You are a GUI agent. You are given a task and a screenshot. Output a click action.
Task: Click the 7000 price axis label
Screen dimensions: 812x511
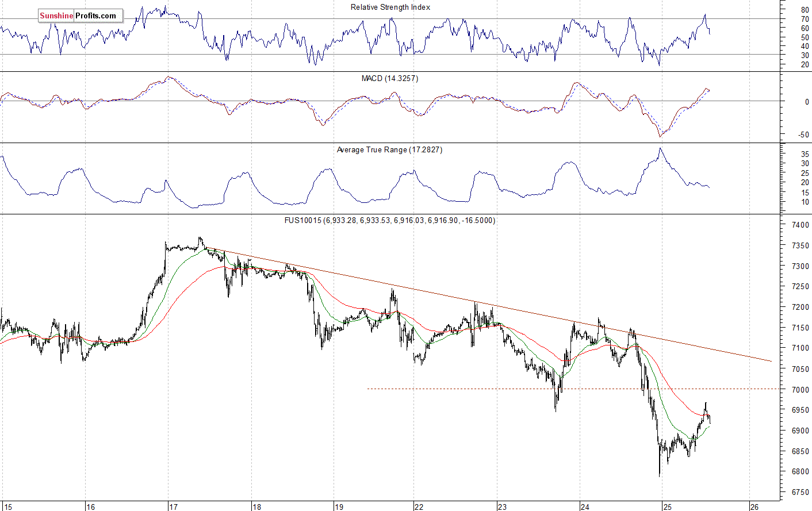pyautogui.click(x=800, y=390)
